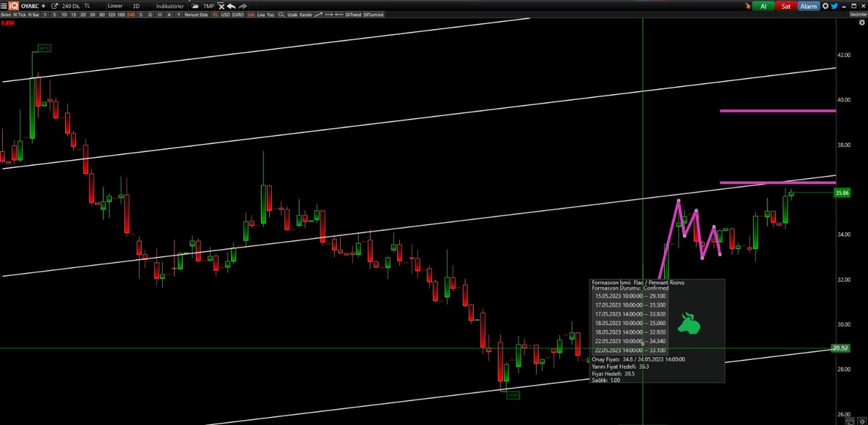Open the İndikatörler dropdown
868x425 pixels.
(170, 6)
